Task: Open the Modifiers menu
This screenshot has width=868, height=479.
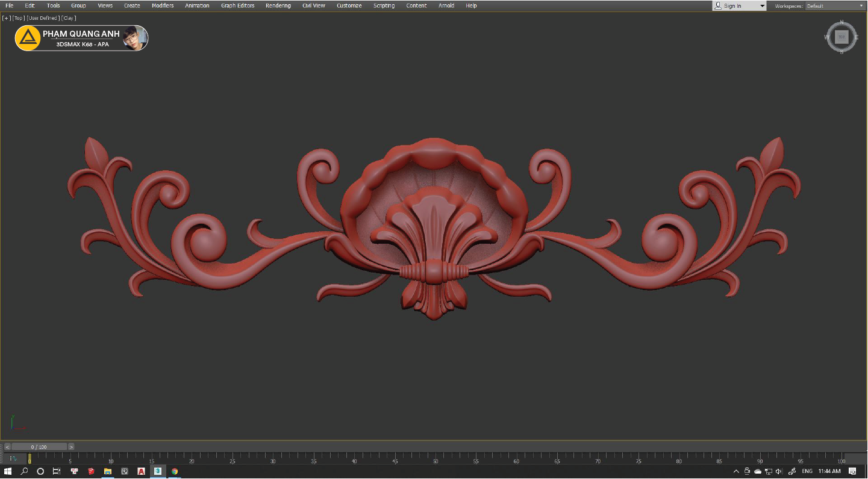Action: click(x=163, y=5)
